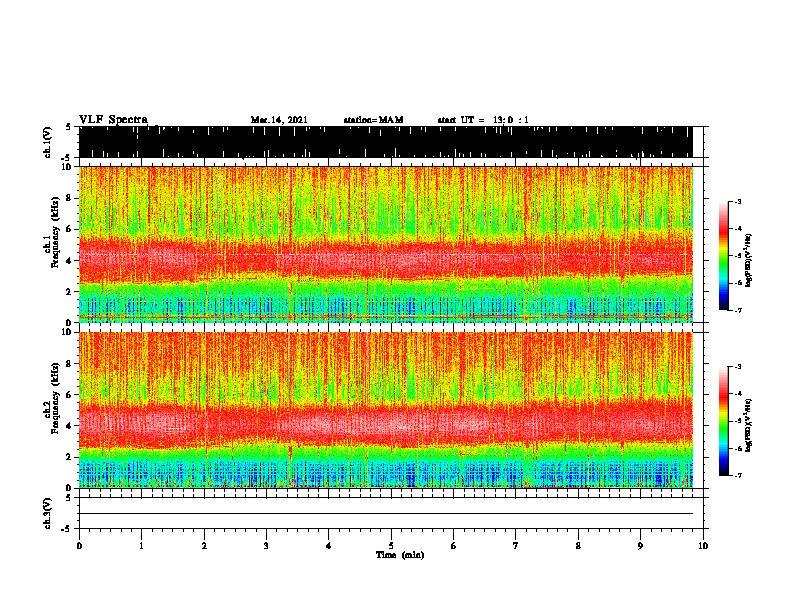Click the time axis tick label '5'
792x612 pixels.
(x=391, y=546)
